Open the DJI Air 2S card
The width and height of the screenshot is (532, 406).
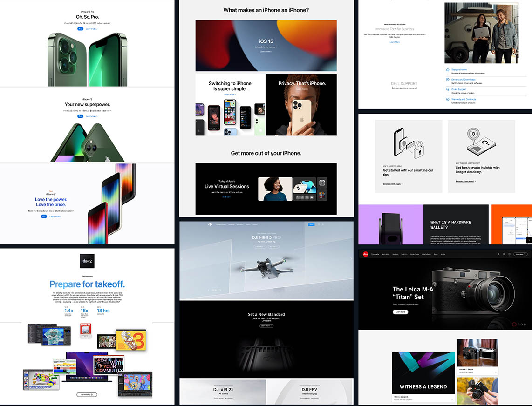click(x=223, y=392)
